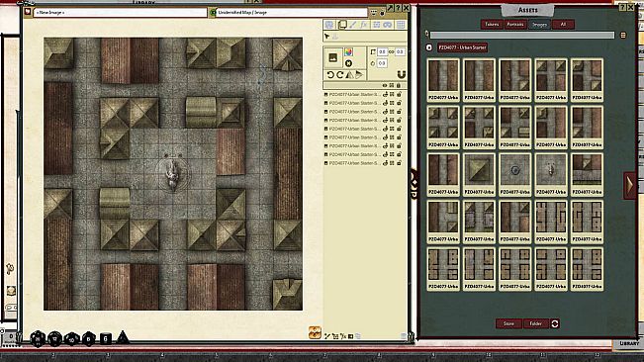The width and height of the screenshot is (644, 362).
Task: Rotate the layer clockwise
Action: 339,75
